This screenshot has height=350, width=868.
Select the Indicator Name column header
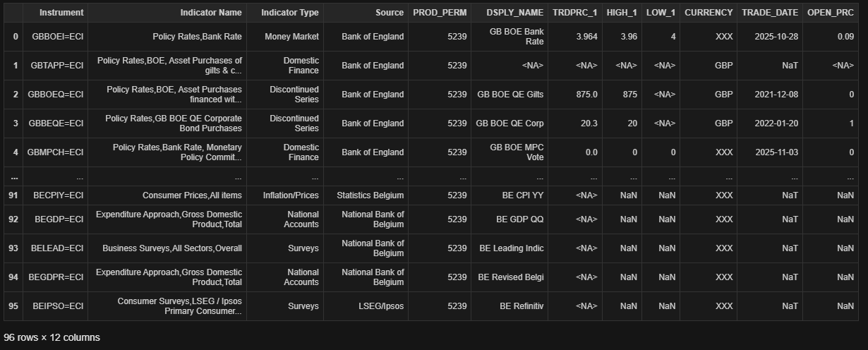pyautogui.click(x=210, y=13)
